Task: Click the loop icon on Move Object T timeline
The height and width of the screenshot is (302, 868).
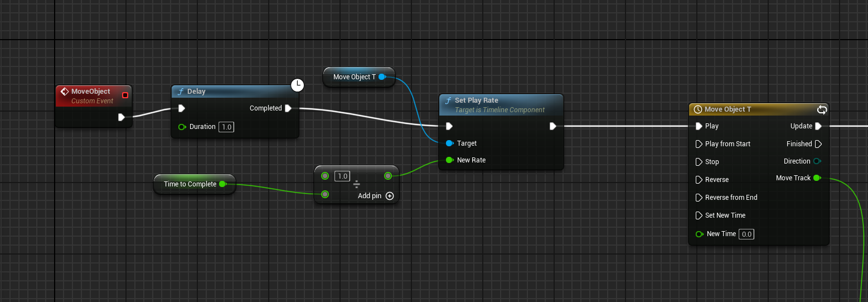Action: (822, 109)
